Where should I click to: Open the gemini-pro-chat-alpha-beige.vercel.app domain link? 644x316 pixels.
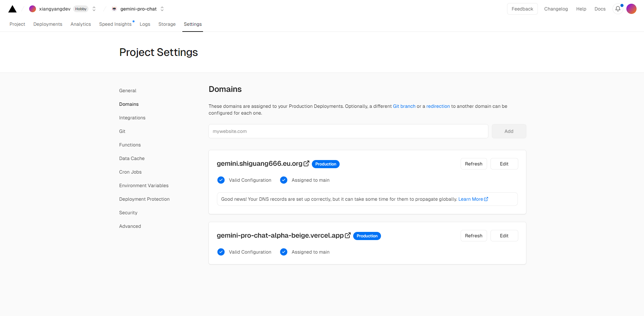click(280, 235)
